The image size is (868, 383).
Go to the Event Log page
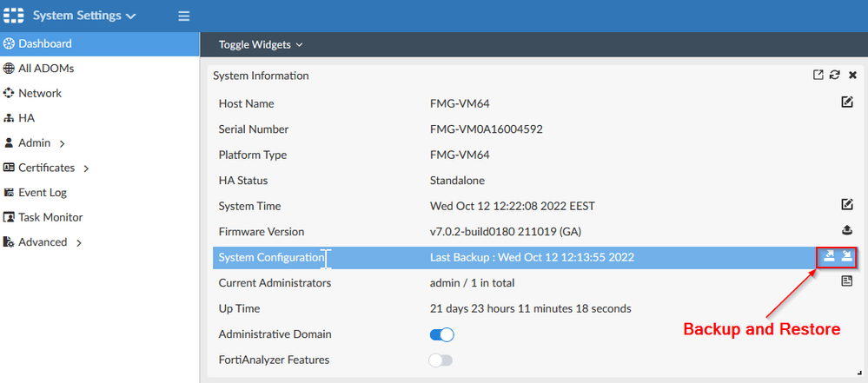coord(43,193)
